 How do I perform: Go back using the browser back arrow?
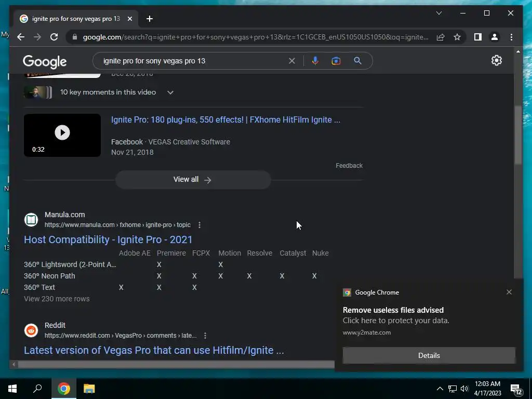tap(21, 37)
